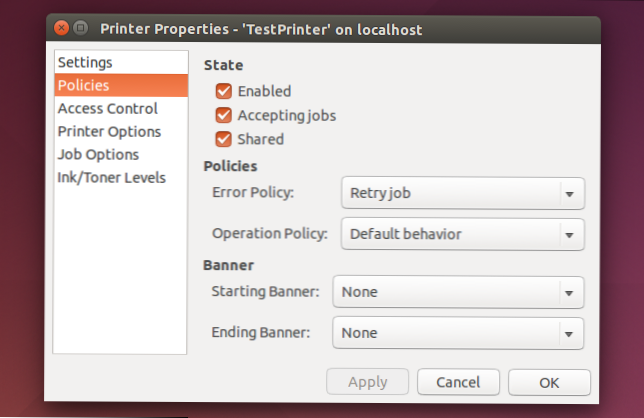Minimize the Printer Properties dialog

tap(81, 28)
